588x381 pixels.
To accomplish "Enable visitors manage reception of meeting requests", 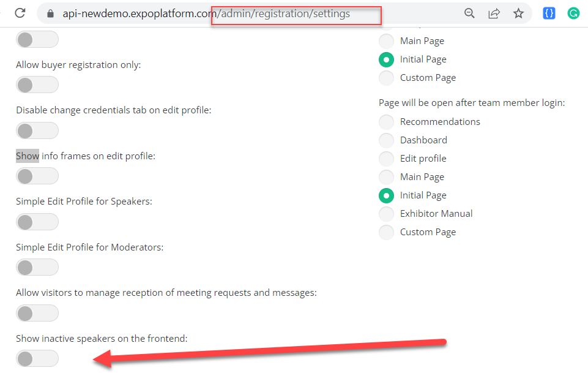I will tap(37, 313).
